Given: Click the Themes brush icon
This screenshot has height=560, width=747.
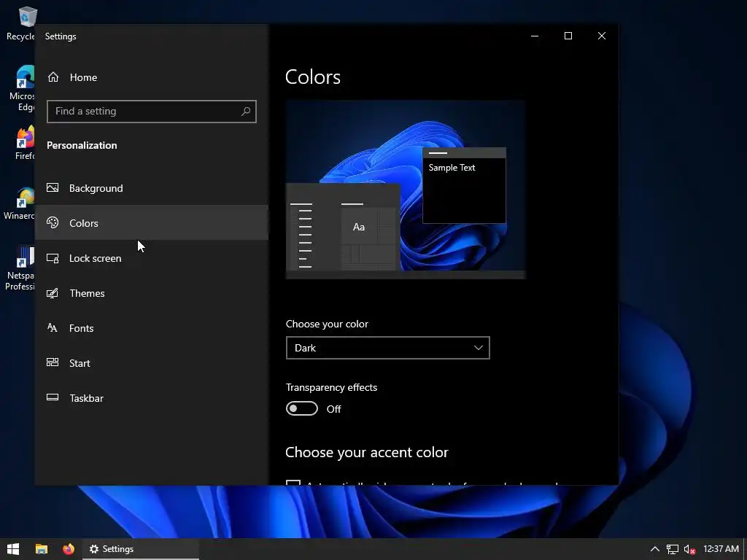Looking at the screenshot, I should (53, 293).
